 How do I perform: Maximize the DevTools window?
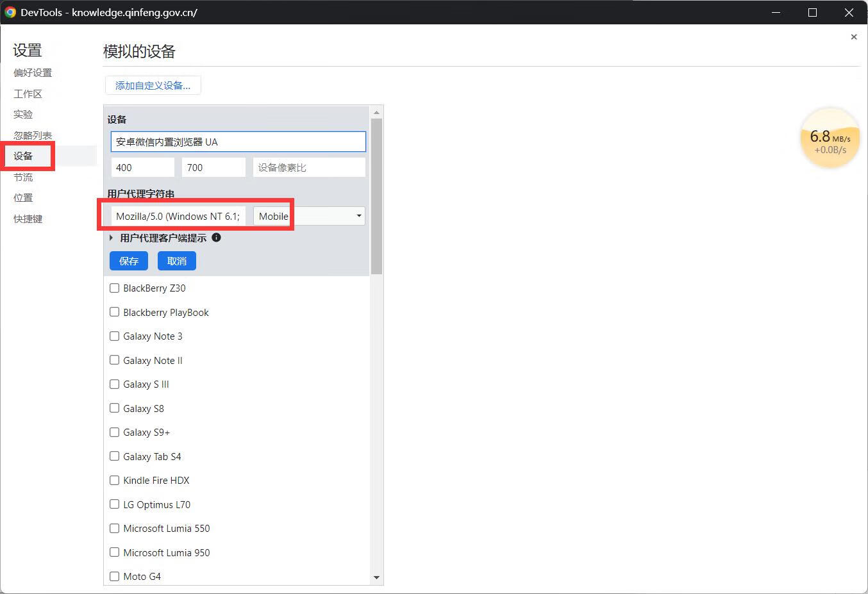[x=812, y=12]
